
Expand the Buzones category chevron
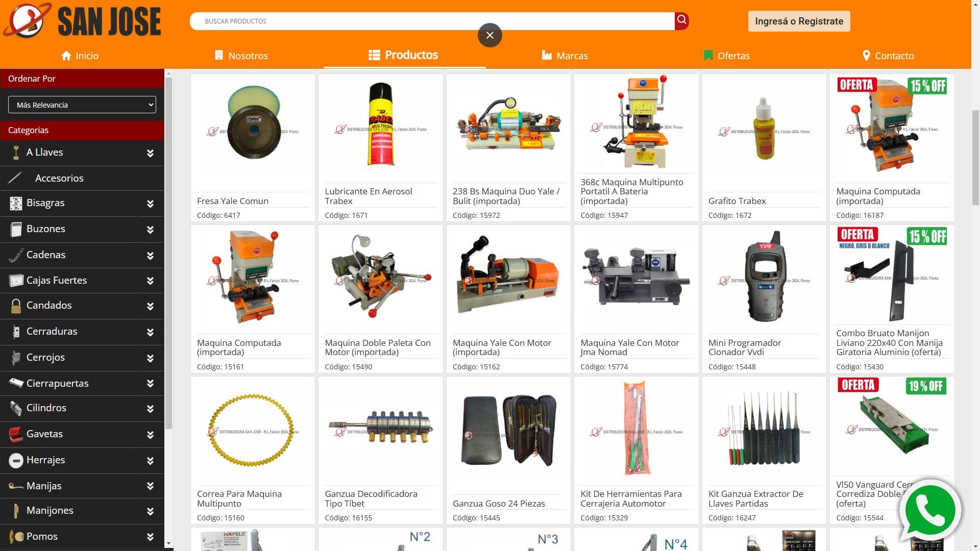coord(150,230)
